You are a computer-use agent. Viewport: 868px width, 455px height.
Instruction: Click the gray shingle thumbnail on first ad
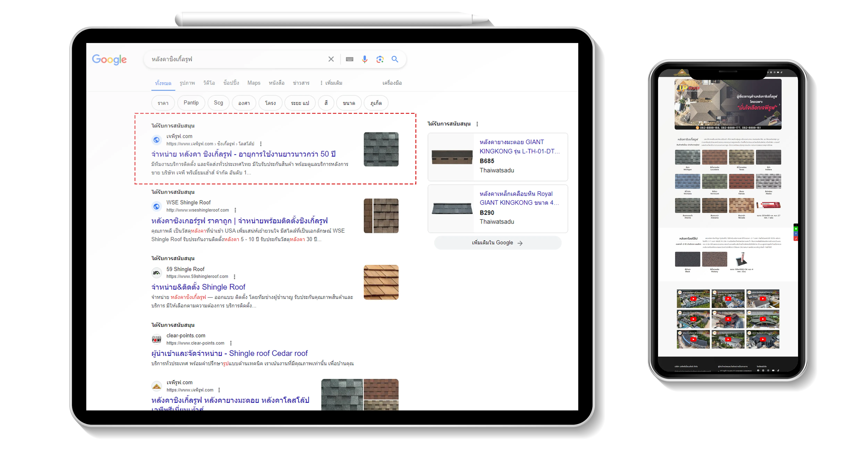click(381, 149)
